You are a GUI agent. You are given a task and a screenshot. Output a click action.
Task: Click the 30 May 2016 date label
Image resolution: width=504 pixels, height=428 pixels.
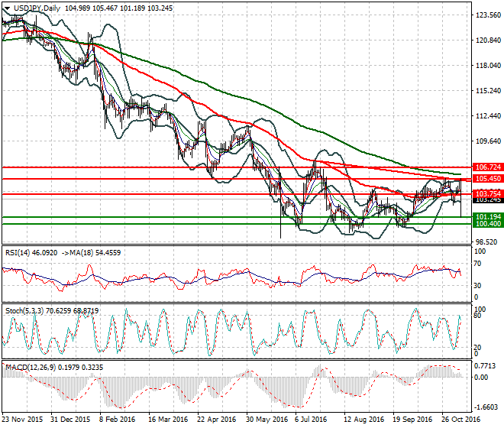[267, 420]
